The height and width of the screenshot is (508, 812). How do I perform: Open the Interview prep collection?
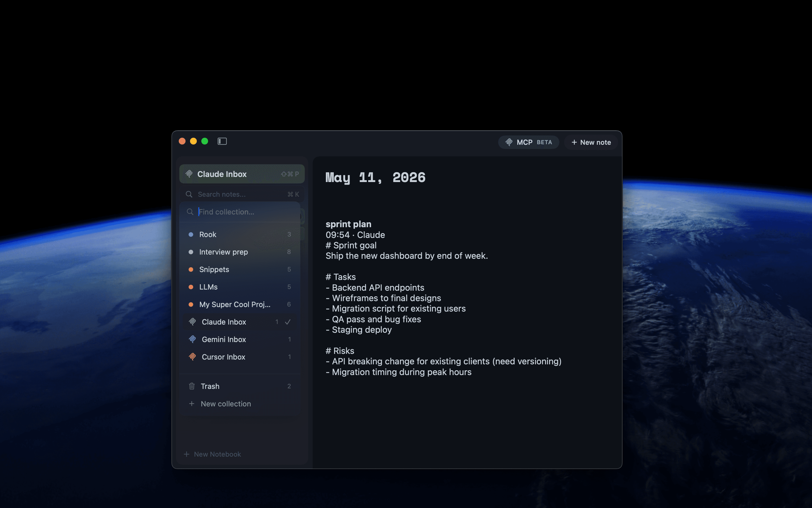coord(240,252)
